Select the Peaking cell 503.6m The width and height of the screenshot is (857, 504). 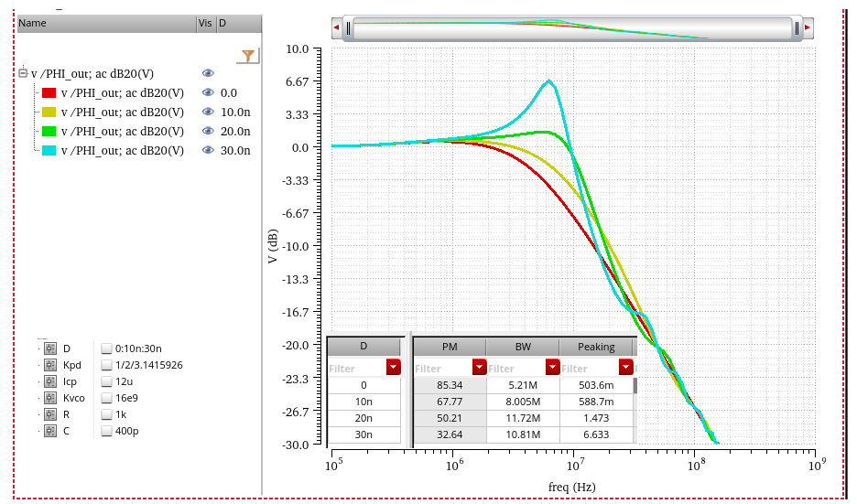(x=596, y=385)
